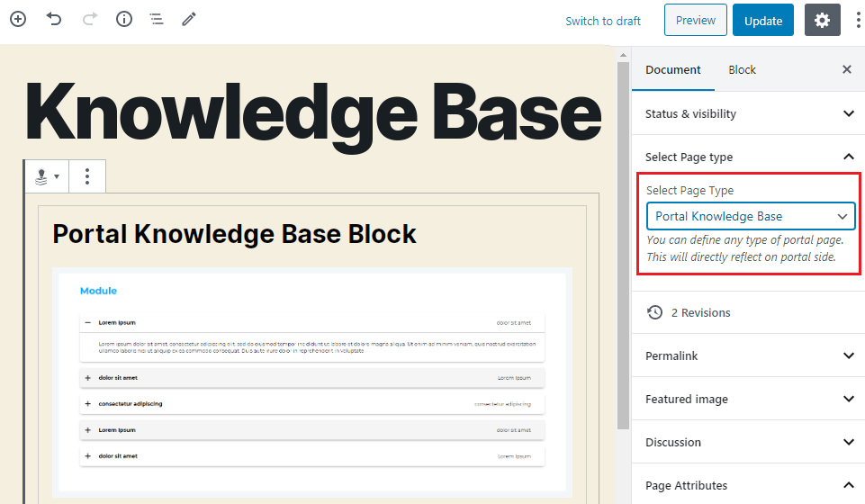Open the top-right more options menu
Screen dimensions: 865x504
click(x=857, y=21)
